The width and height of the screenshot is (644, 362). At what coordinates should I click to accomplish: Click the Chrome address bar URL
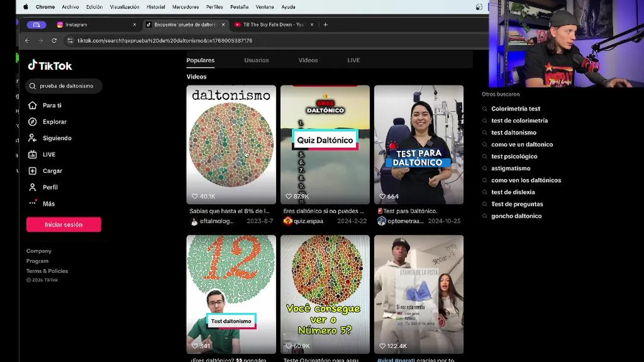[165, 40]
